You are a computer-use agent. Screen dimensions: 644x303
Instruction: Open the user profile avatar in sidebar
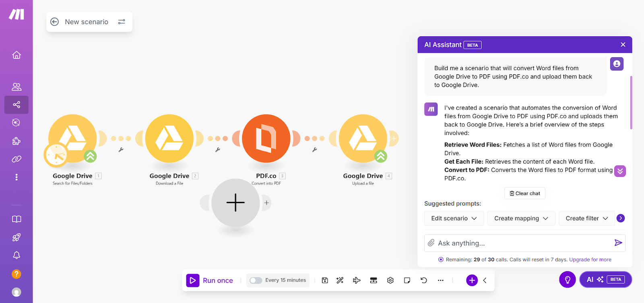[x=17, y=292]
